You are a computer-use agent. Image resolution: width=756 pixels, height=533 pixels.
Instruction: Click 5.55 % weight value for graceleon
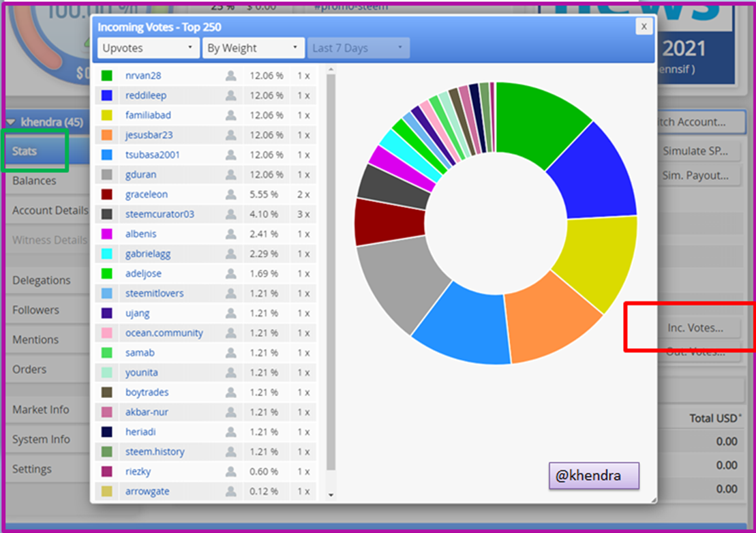click(x=264, y=194)
